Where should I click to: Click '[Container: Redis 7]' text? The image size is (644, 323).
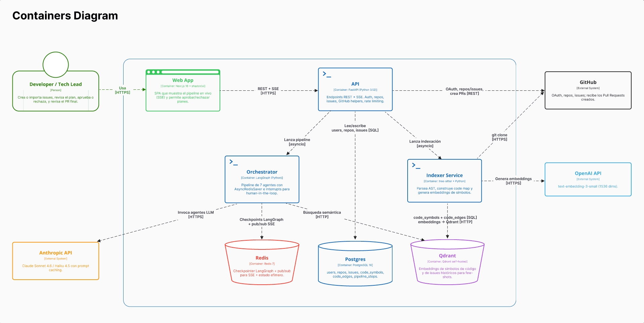click(x=262, y=264)
